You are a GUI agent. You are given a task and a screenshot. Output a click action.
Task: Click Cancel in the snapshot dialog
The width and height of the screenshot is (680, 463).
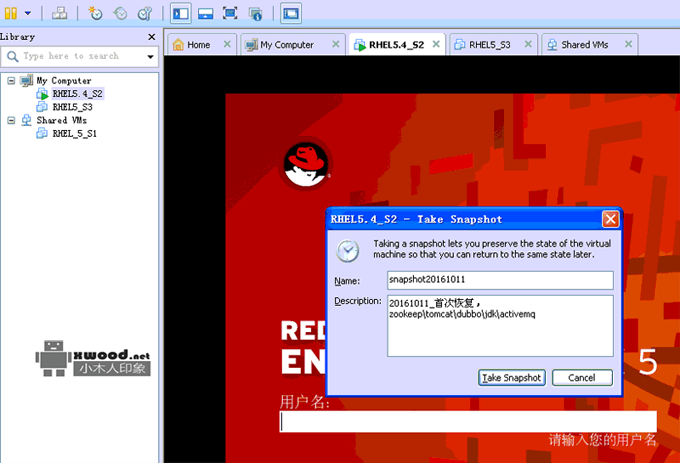coord(582,378)
